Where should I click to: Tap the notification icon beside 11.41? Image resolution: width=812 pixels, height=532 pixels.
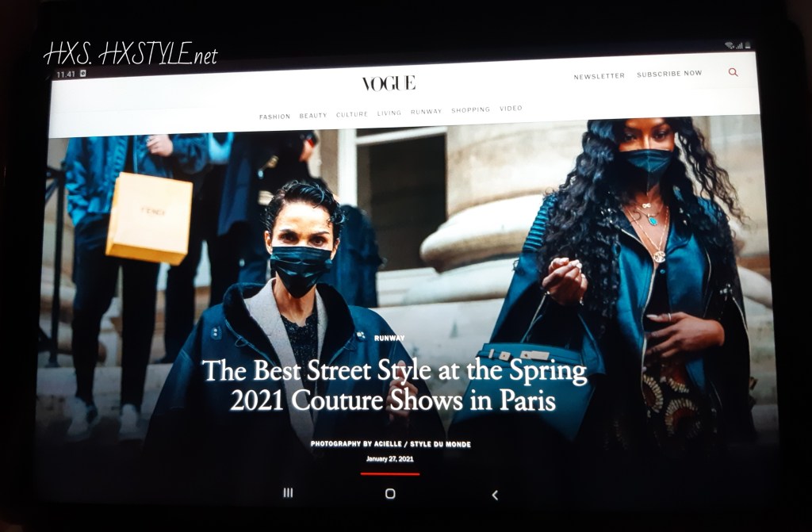click(x=82, y=74)
